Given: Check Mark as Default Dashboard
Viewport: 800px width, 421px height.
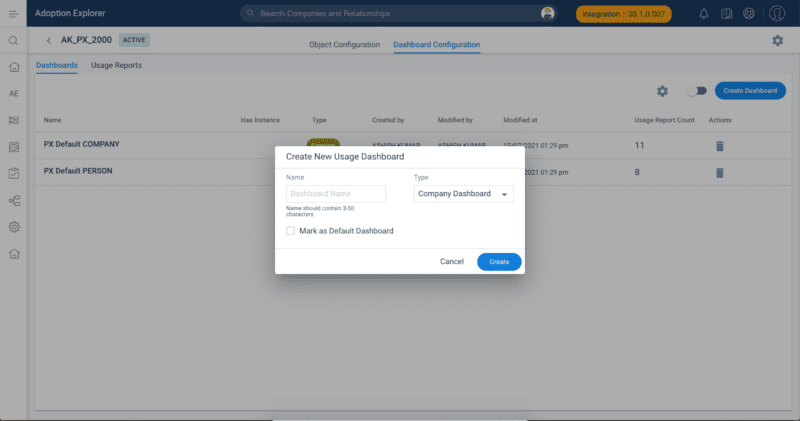Looking at the screenshot, I should pyautogui.click(x=291, y=230).
